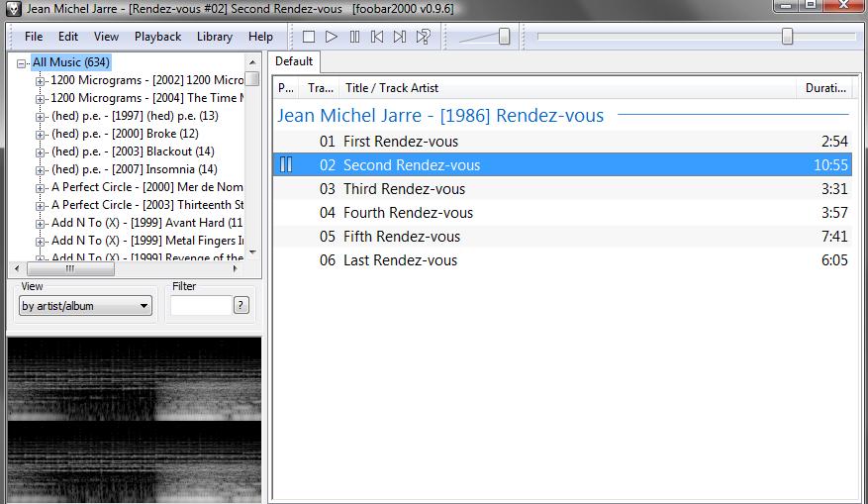868x504 pixels.
Task: Click the Title / Track Artist column header
Action: (x=567, y=88)
